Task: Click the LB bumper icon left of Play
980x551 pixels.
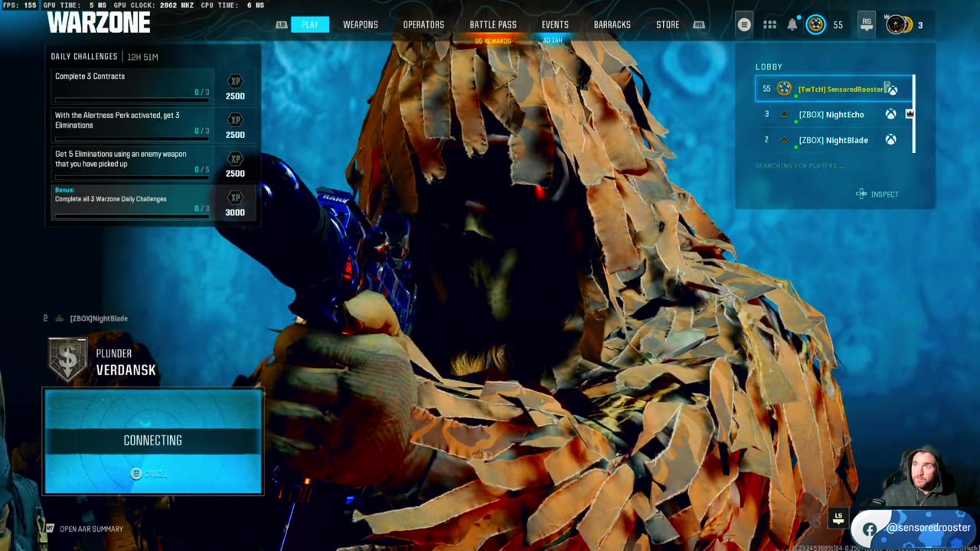Action: click(282, 24)
